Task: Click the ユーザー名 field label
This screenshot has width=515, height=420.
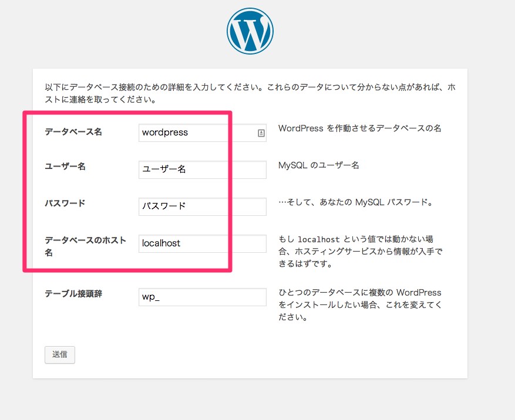Action: (x=65, y=167)
